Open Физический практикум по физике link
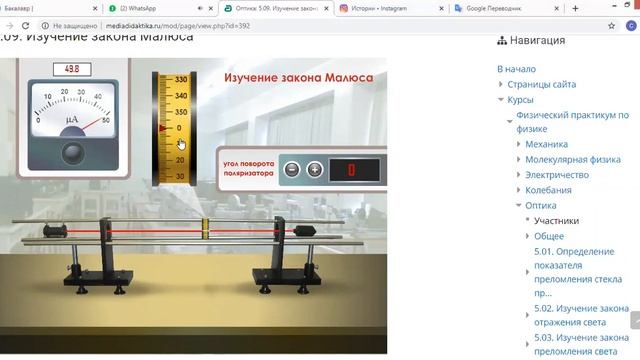Image resolution: width=640 pixels, height=360 pixels. click(573, 122)
